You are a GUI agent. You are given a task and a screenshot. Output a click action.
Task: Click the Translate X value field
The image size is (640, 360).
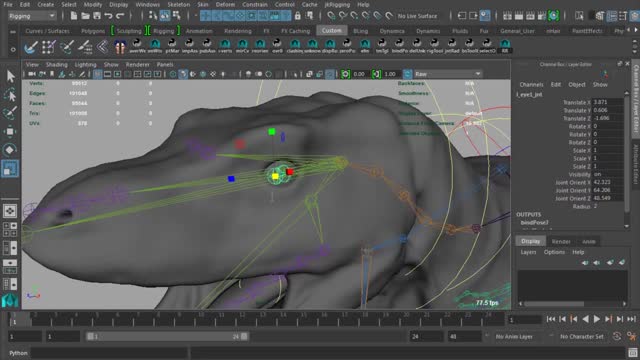607,102
